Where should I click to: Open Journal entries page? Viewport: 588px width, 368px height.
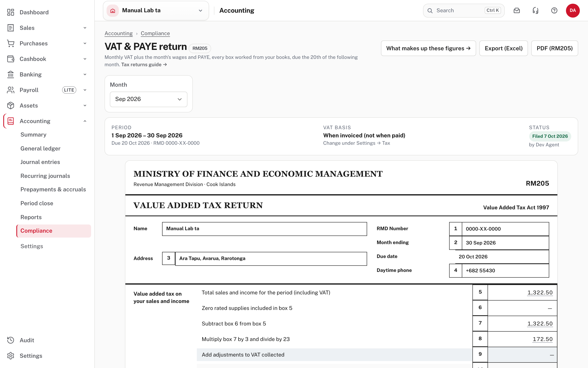coord(40,162)
